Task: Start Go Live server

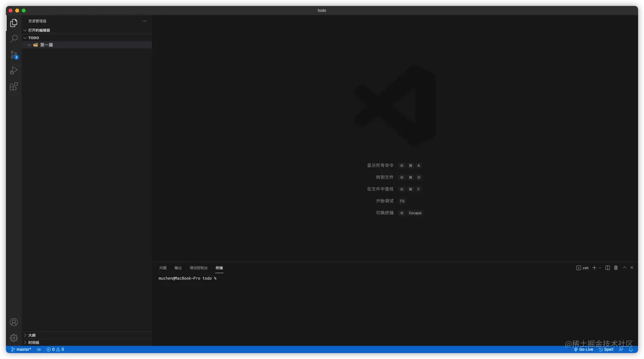Action: tap(584, 350)
